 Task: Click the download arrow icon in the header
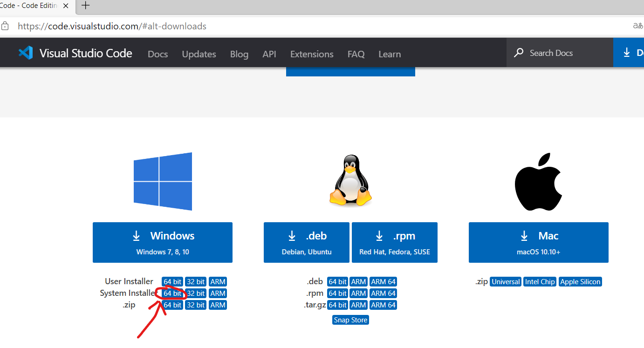(x=627, y=53)
